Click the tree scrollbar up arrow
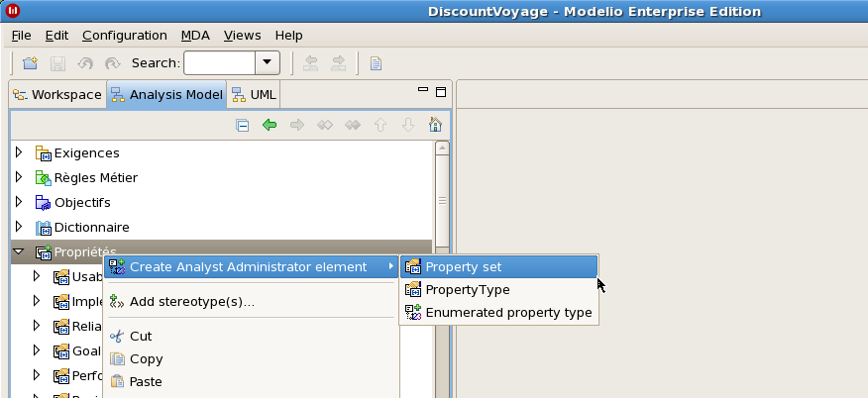This screenshot has height=398, width=868. click(x=442, y=149)
